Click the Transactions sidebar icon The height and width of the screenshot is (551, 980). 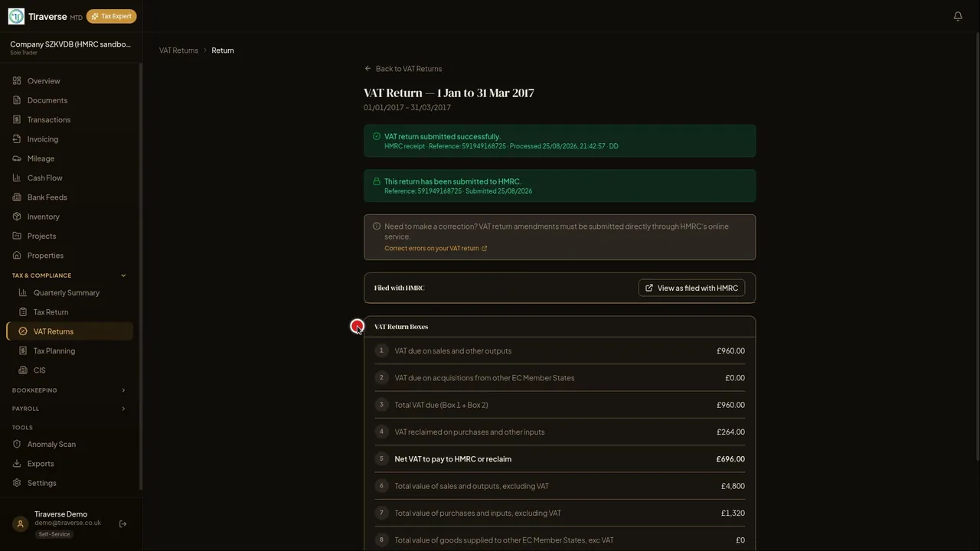coord(17,119)
